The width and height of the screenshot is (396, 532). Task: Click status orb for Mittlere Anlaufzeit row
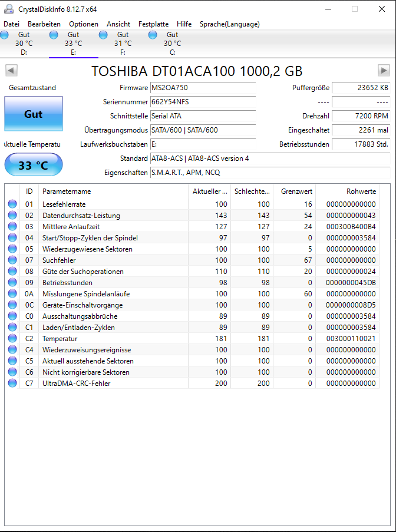[12, 227]
